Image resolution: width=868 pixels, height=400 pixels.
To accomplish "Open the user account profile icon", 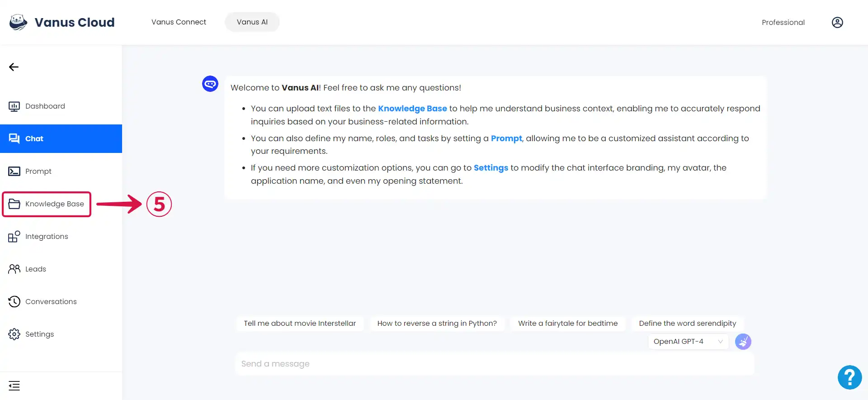I will (837, 22).
